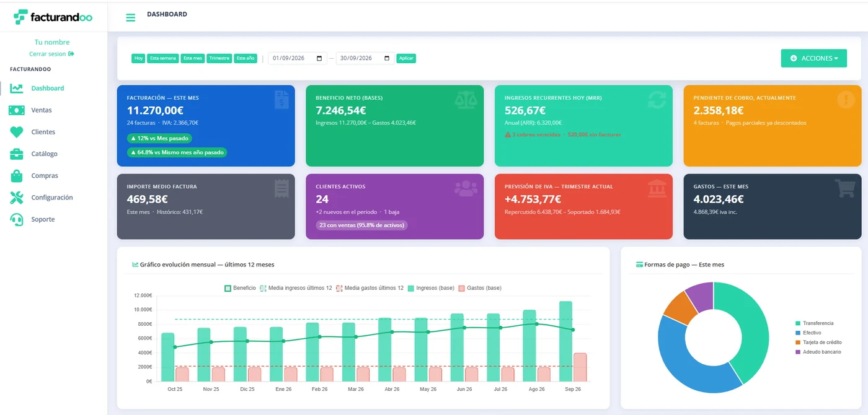The image size is (868, 415).
Task: Click the green Ingresos bar for Sep 26
Action: click(565, 341)
